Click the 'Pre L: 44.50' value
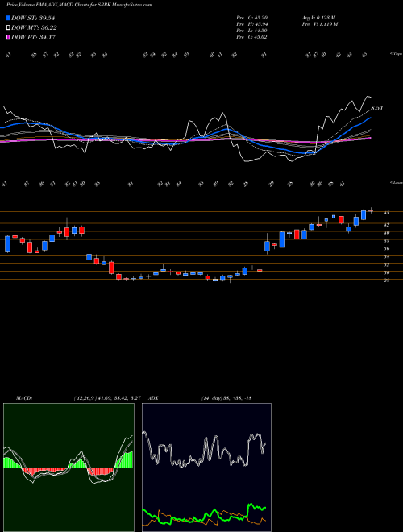 [x=251, y=31]
